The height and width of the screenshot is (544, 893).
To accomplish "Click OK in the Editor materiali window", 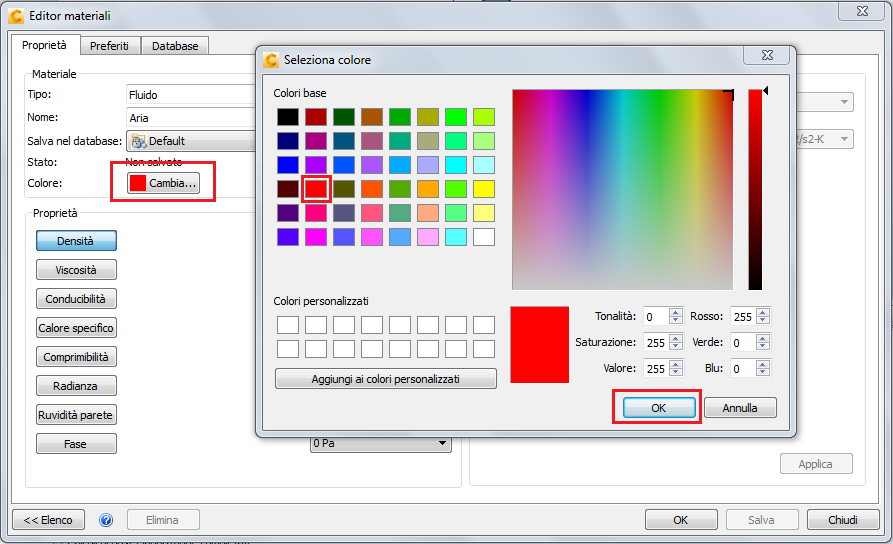I will click(681, 520).
